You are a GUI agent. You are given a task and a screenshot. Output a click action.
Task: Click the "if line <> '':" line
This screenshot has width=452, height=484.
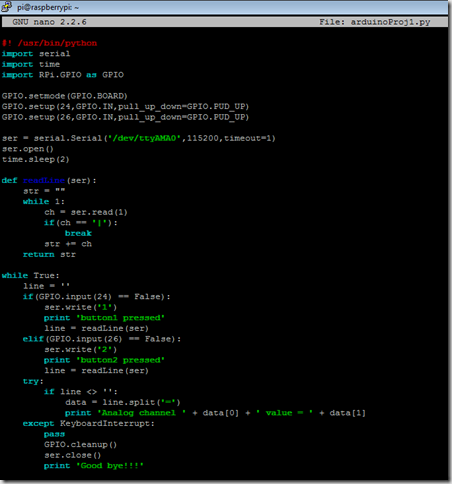pyautogui.click(x=81, y=392)
